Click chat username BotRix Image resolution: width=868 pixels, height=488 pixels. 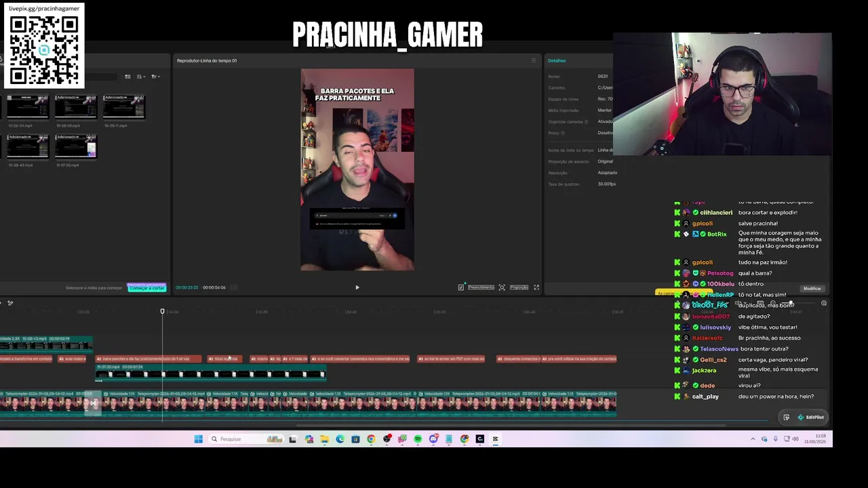717,235
